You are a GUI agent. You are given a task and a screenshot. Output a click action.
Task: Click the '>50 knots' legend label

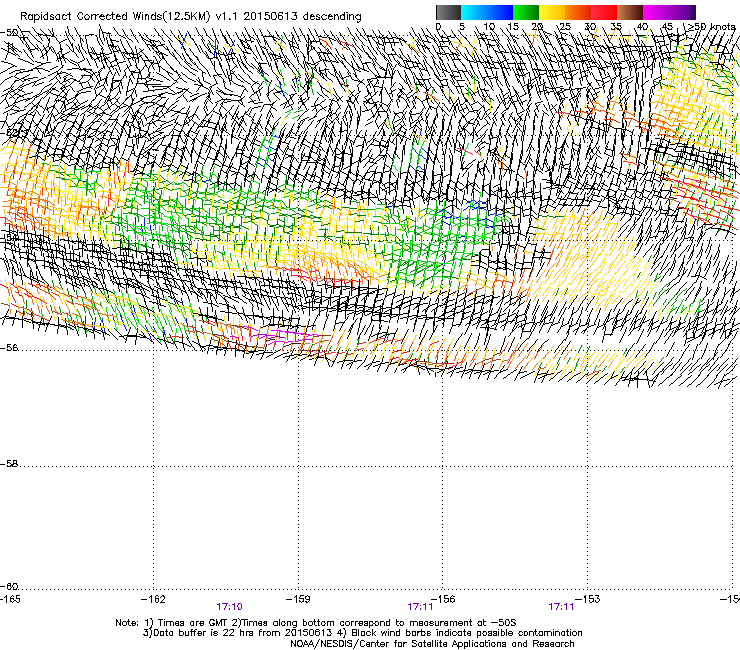(712, 27)
